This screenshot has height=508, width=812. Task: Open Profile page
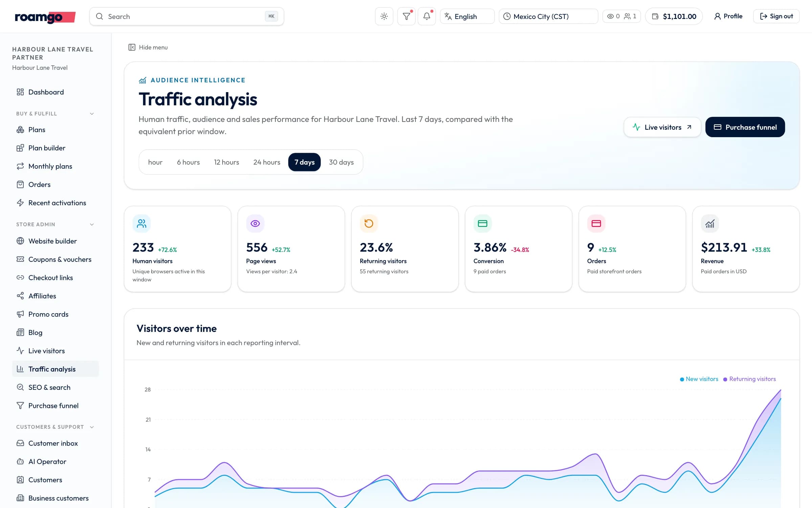click(728, 16)
